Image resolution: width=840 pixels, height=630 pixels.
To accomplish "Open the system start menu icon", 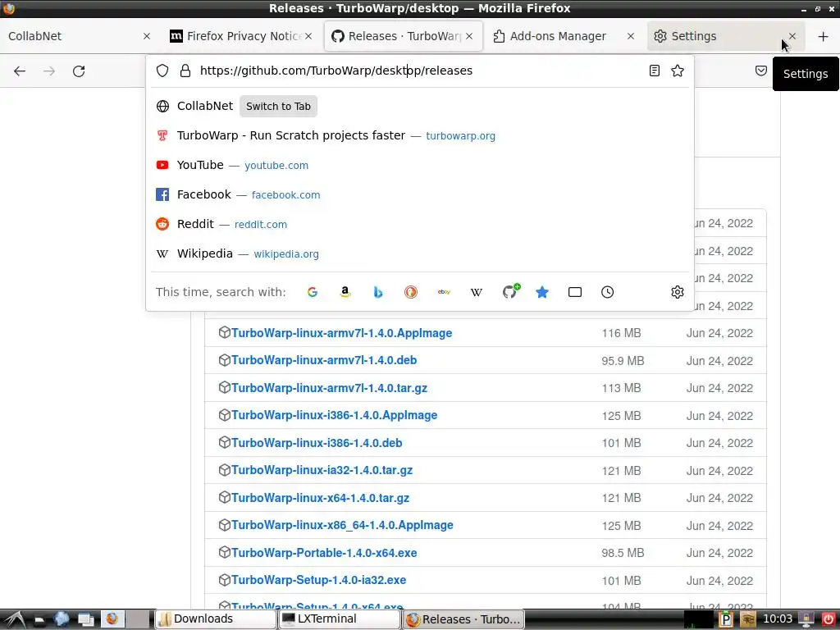I will (x=13, y=619).
